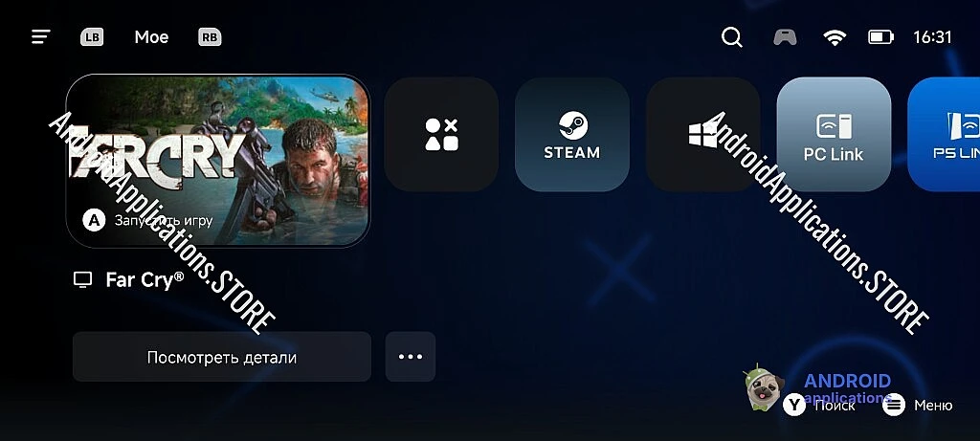
Task: Open the hamburger menu icon at top left
Action: coord(40,37)
